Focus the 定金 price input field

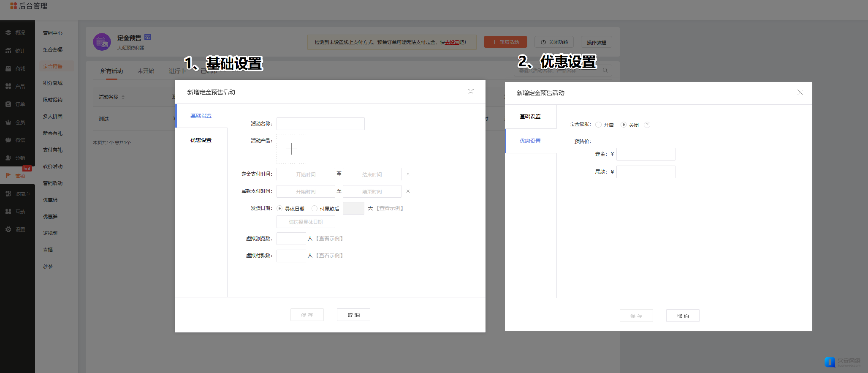pos(646,154)
